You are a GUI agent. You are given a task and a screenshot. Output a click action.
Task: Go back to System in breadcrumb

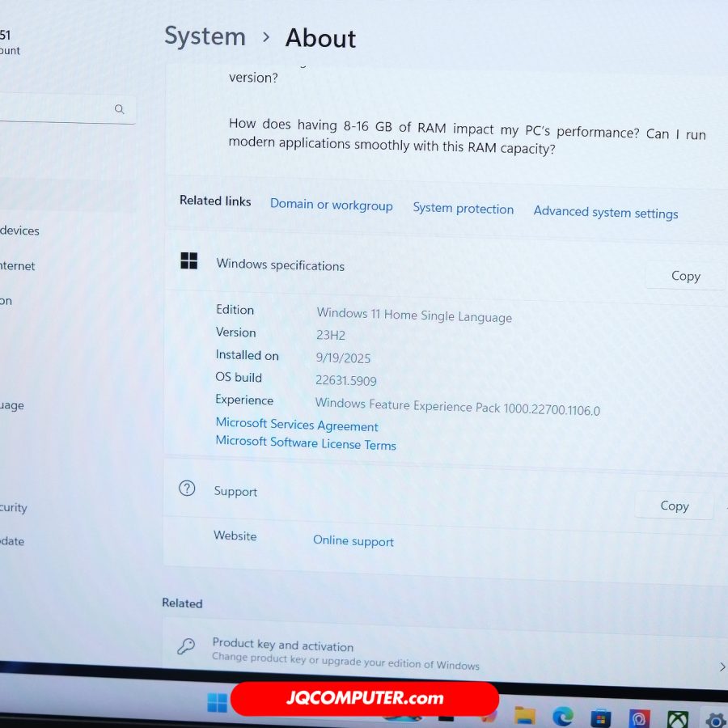[x=205, y=36]
